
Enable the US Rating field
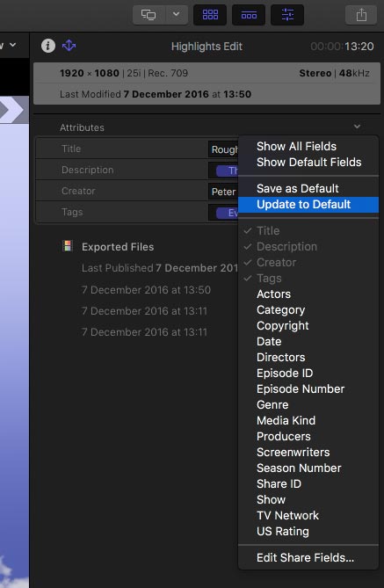coord(308,531)
